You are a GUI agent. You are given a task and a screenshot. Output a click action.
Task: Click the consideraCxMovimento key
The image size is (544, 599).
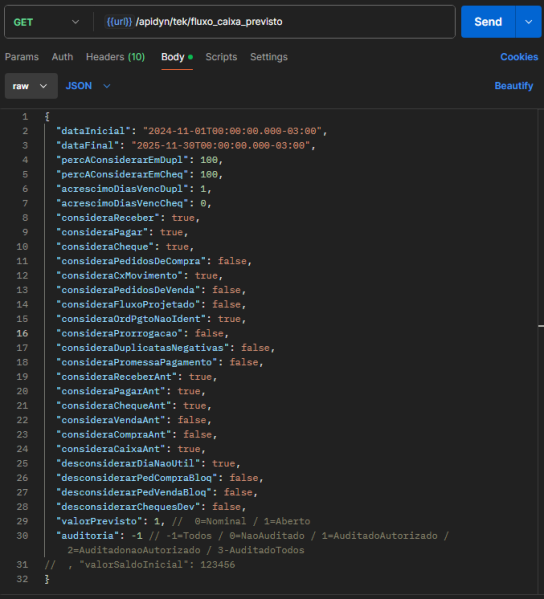(x=120, y=276)
